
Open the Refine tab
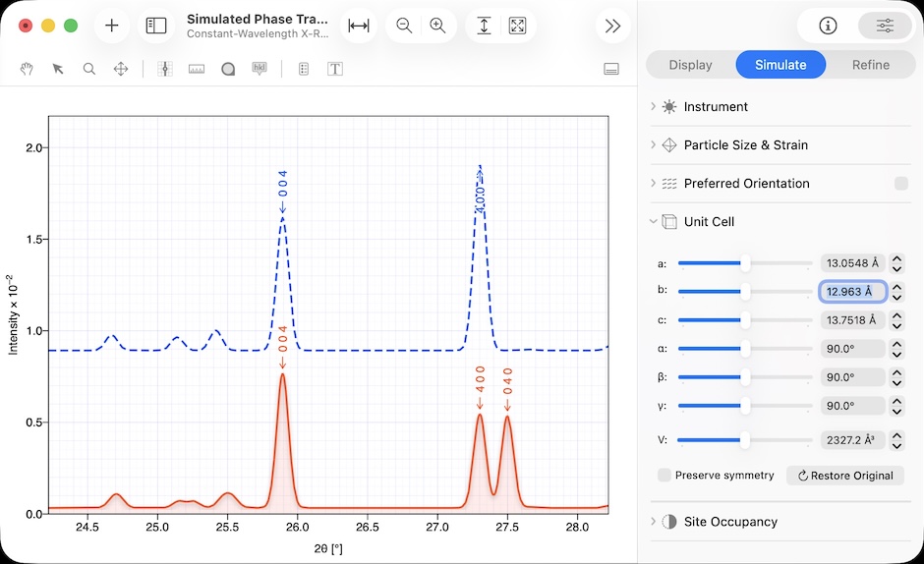(870, 65)
